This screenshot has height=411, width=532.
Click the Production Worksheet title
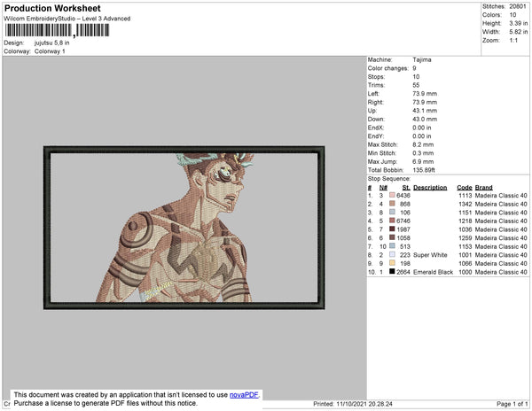52,8
